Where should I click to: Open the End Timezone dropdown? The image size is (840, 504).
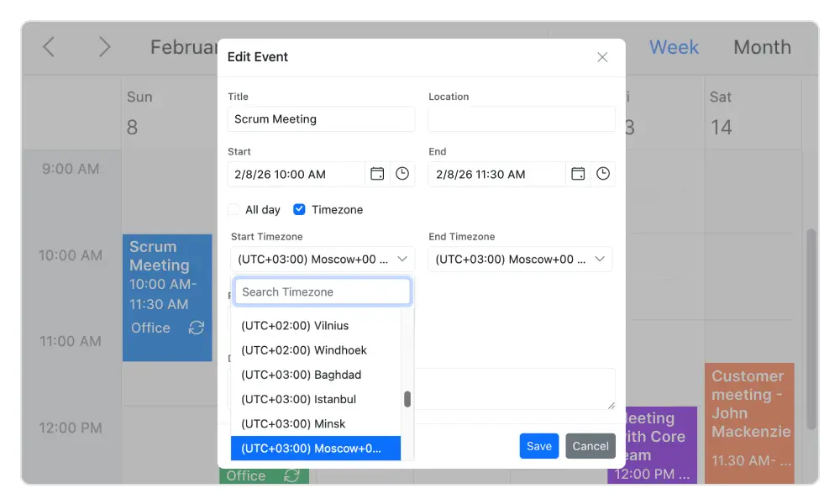point(520,259)
